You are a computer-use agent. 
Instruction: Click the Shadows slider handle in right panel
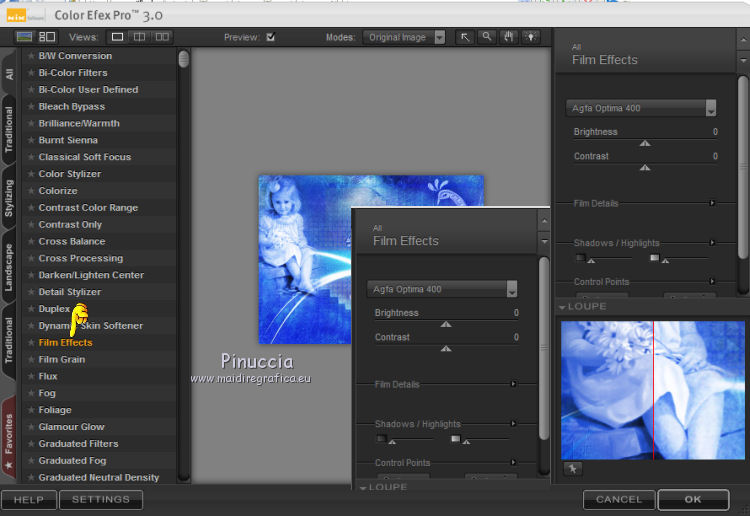(591, 261)
